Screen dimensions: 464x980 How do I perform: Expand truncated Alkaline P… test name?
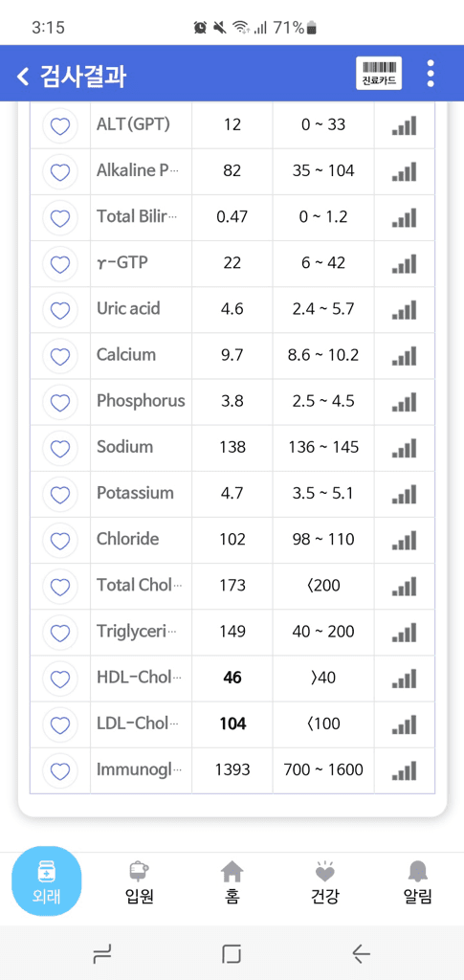138,170
